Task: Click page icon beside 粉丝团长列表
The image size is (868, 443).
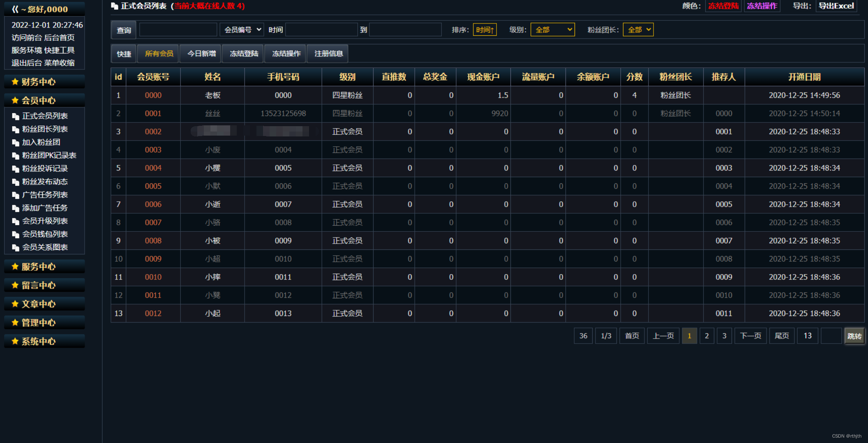Action: (x=16, y=129)
